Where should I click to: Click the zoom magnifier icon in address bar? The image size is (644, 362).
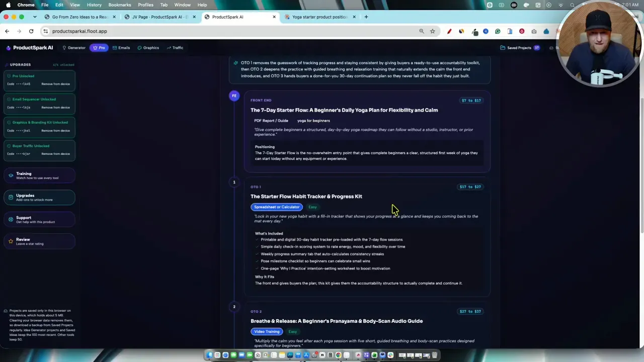pyautogui.click(x=422, y=31)
